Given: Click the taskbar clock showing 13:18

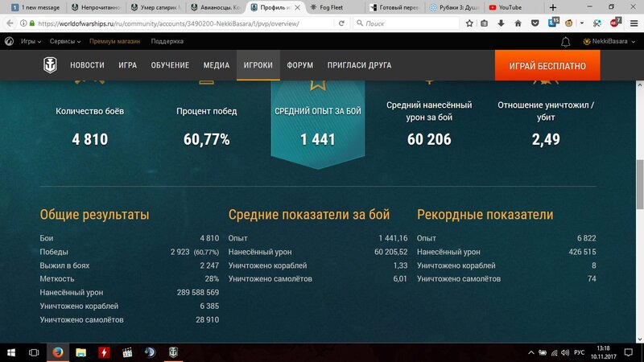Looking at the screenshot, I should tap(603, 352).
